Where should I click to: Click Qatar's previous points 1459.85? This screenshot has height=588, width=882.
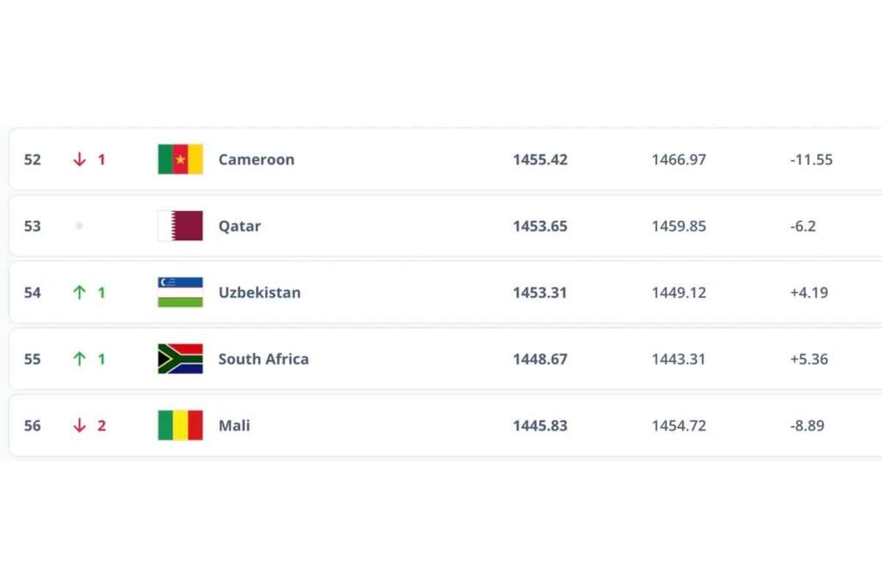(679, 226)
